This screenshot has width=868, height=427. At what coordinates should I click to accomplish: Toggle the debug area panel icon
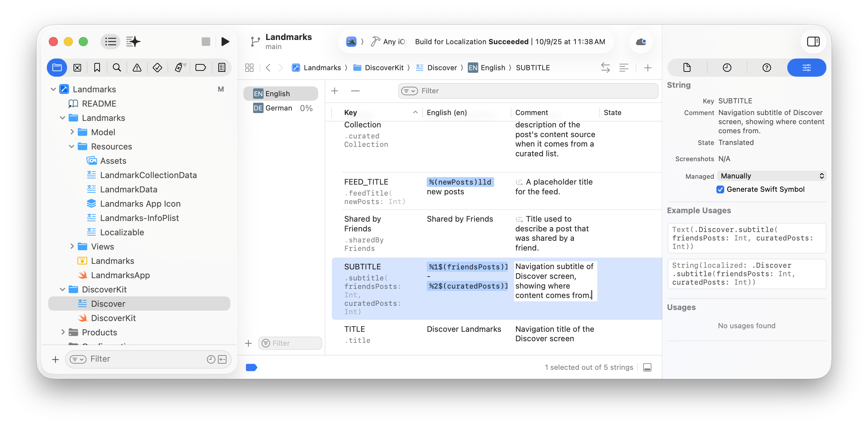tap(647, 367)
